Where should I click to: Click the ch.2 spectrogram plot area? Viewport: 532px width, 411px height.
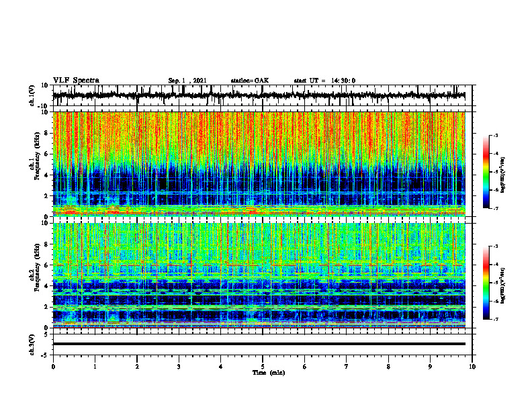pyautogui.click(x=259, y=275)
